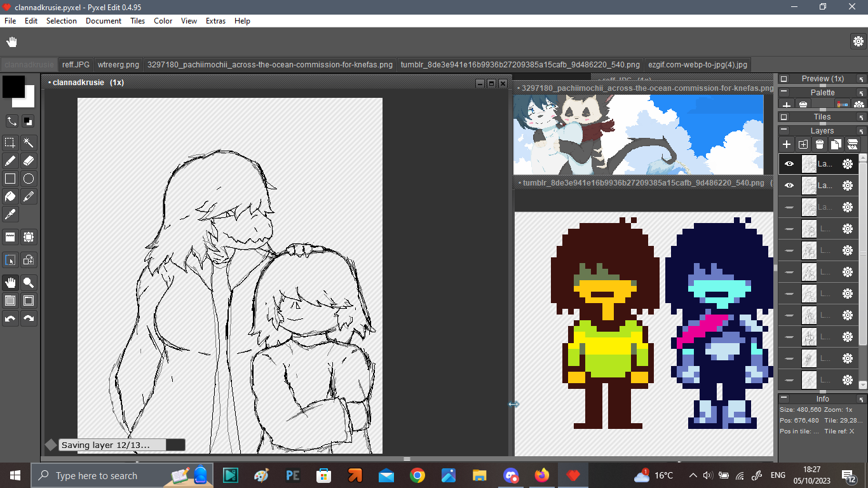Viewport: 868px width, 488px height.
Task: Switch to the tumblr_8de3e941 png tab
Action: [520, 65]
